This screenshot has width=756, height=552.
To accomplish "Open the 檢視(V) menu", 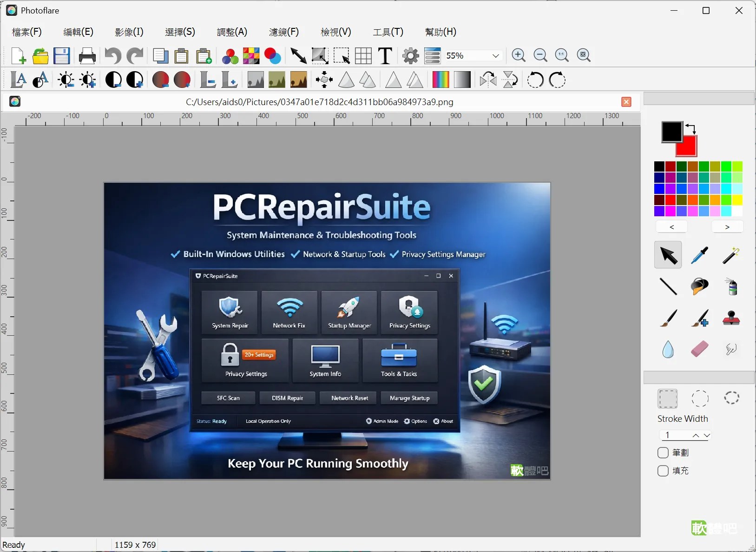I will (x=336, y=32).
